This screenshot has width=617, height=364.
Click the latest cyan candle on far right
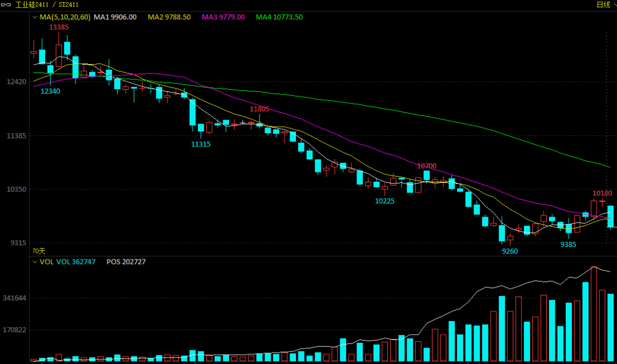[x=610, y=217]
